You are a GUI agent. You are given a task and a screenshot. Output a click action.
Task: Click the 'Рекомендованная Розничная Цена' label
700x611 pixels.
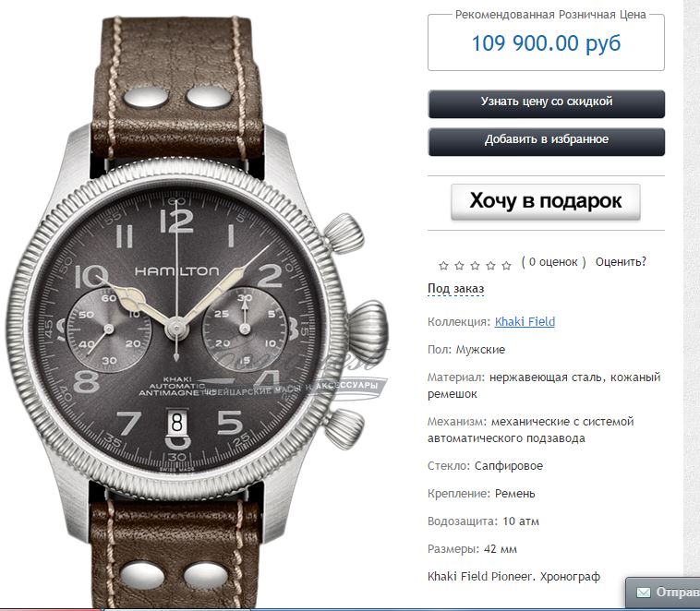(x=550, y=15)
